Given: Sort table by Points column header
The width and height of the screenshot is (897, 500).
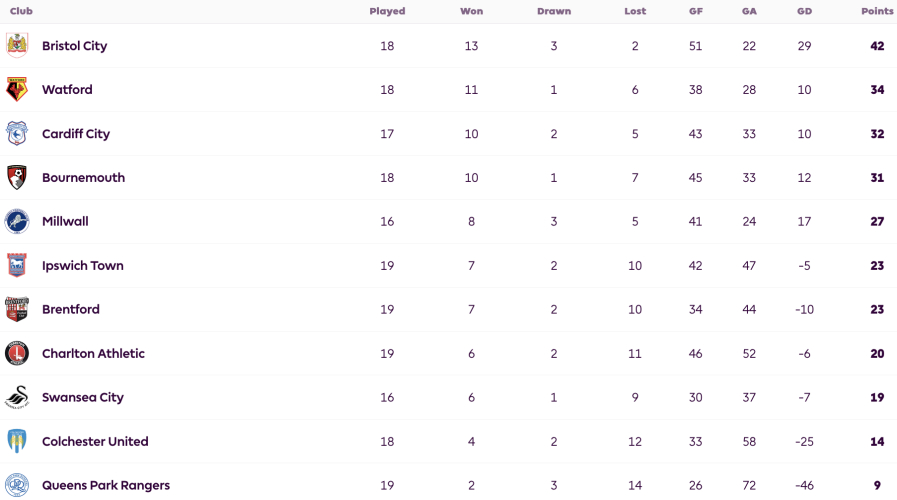Looking at the screenshot, I should click(877, 11).
